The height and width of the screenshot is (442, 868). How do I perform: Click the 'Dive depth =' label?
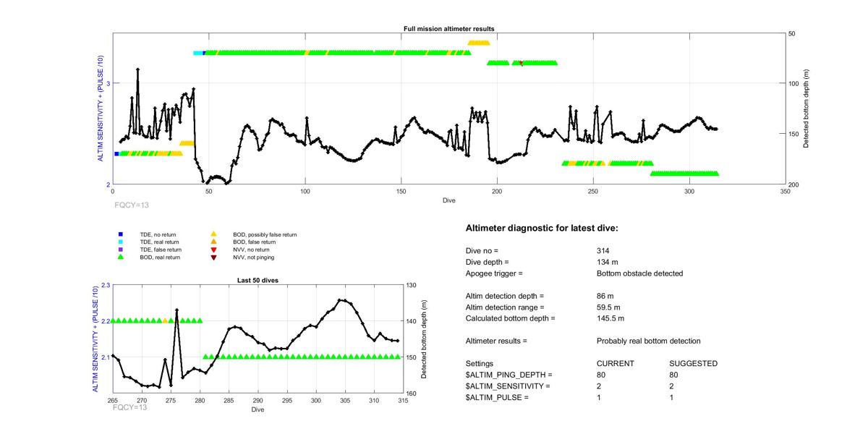(x=488, y=262)
